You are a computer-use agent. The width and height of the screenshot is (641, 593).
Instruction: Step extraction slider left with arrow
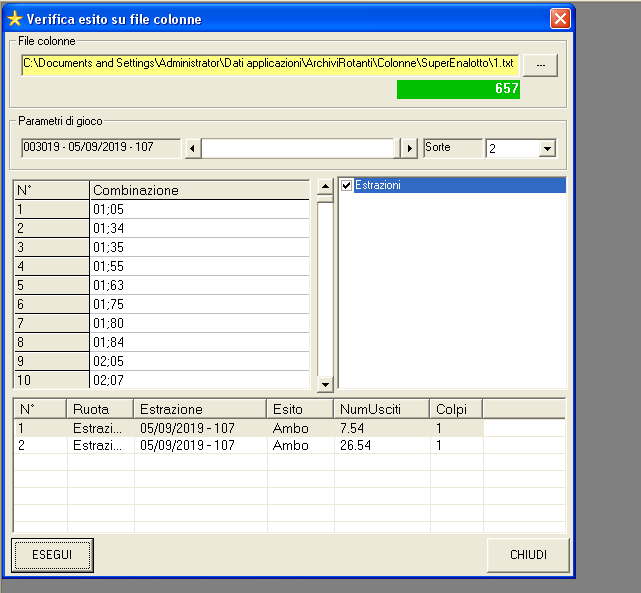[x=193, y=148]
